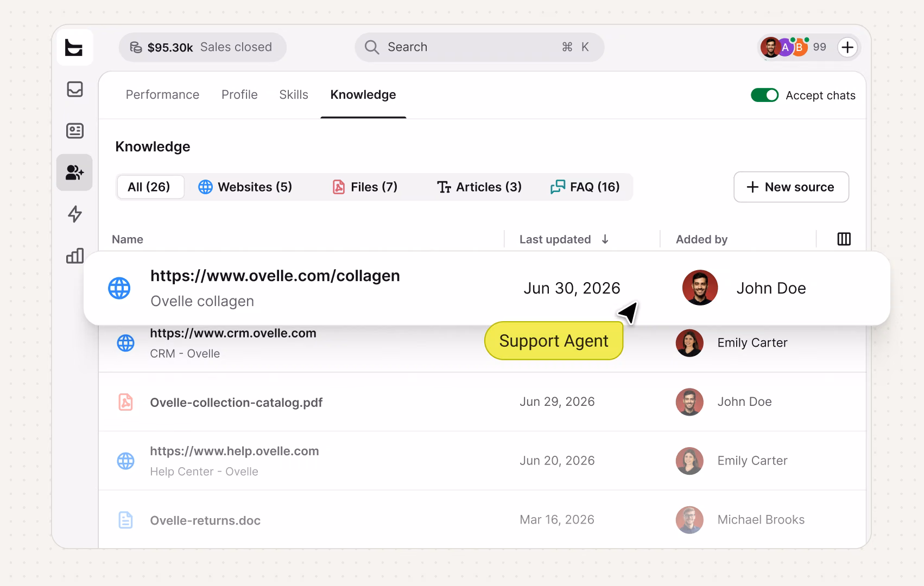Click the app logo in top-left

(74, 48)
